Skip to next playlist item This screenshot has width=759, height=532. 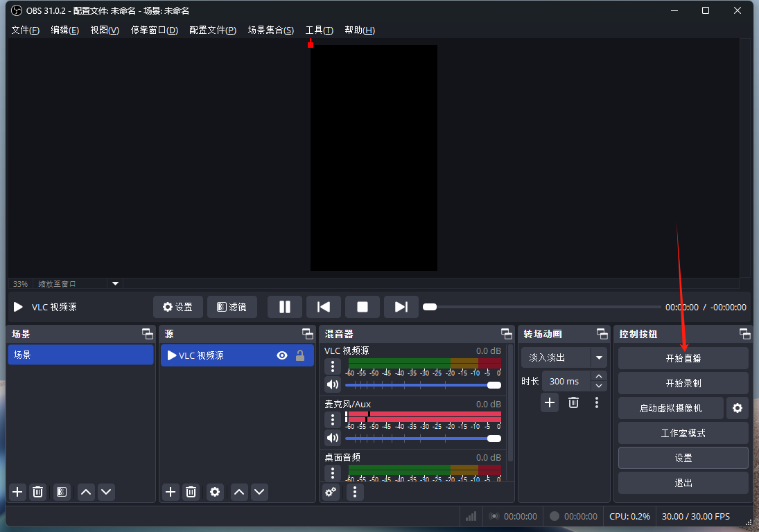401,307
